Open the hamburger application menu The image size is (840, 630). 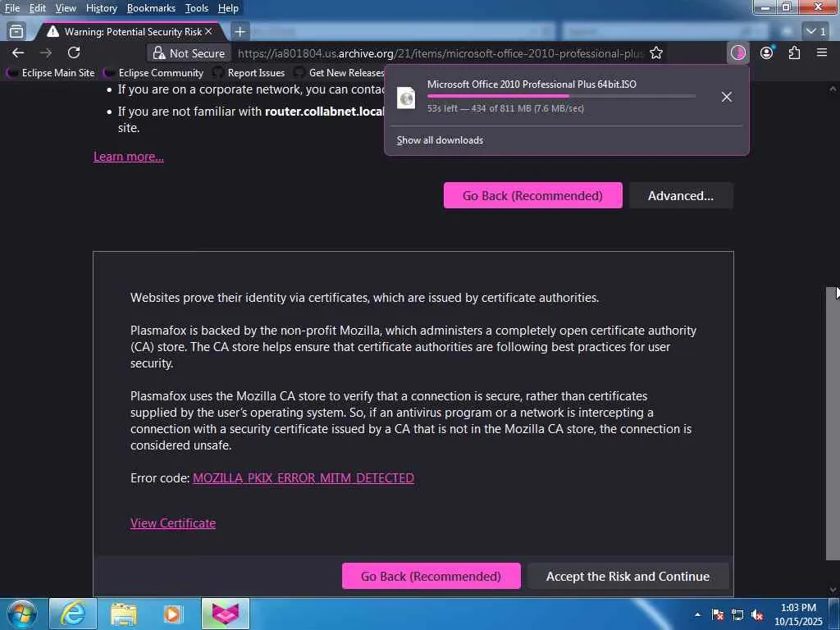click(822, 52)
